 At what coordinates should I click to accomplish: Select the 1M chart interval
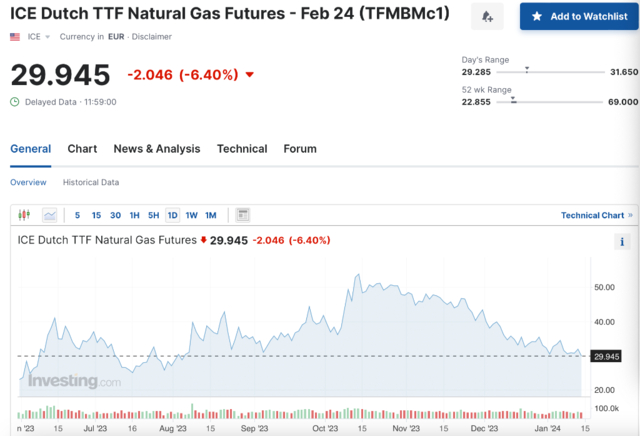click(x=210, y=215)
